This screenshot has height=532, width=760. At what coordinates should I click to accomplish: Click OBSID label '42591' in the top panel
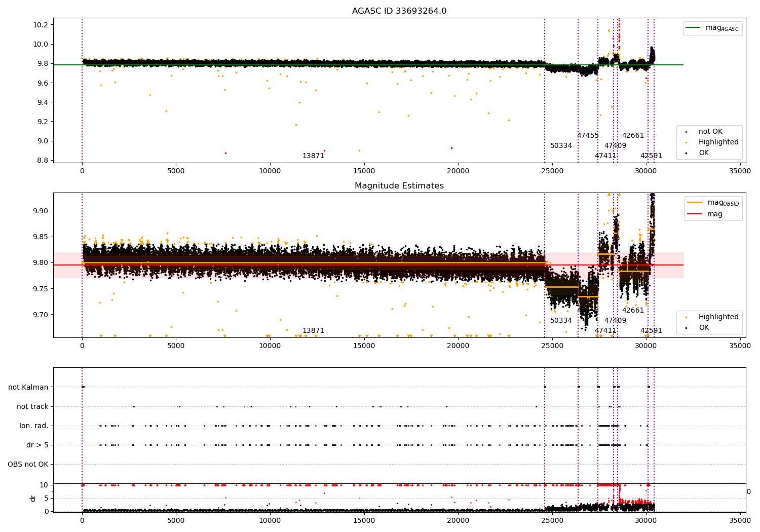[x=651, y=156]
